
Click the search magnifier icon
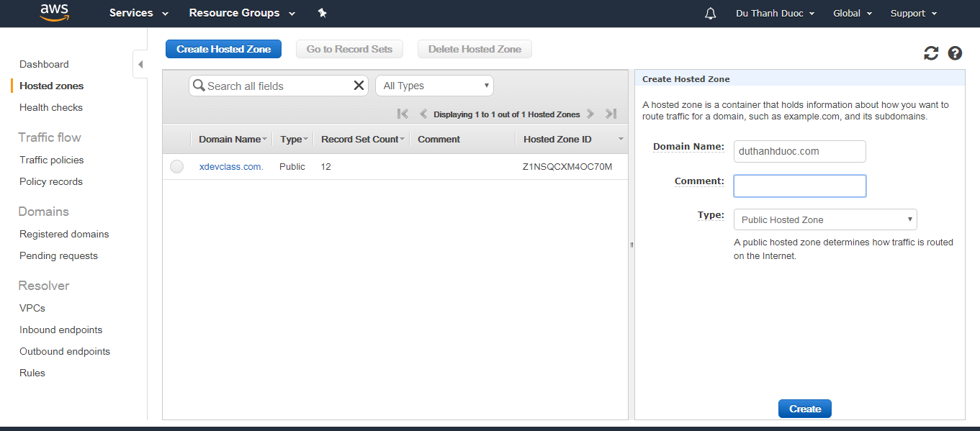pyautogui.click(x=199, y=86)
